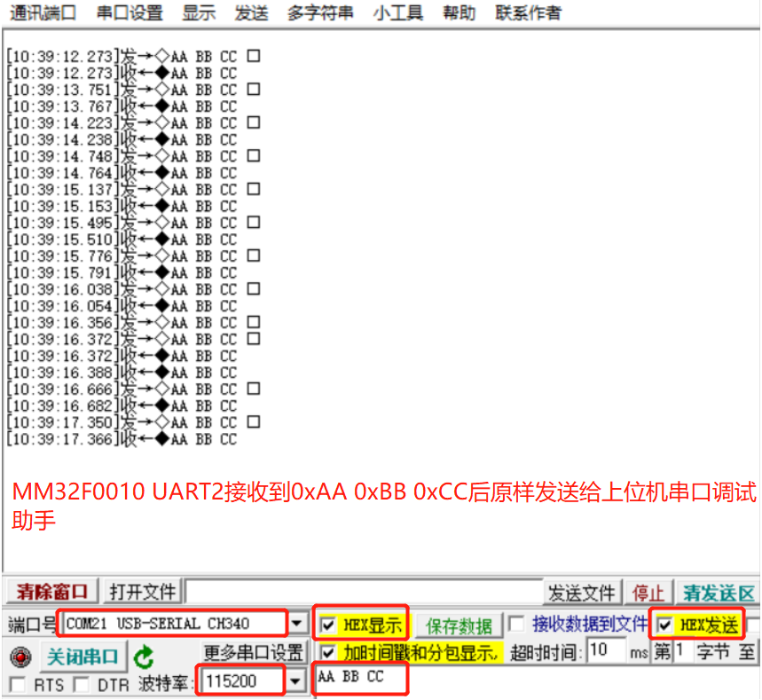The height and width of the screenshot is (700, 762).
Task: Click the 清除窗口 button
Action: click(x=52, y=592)
